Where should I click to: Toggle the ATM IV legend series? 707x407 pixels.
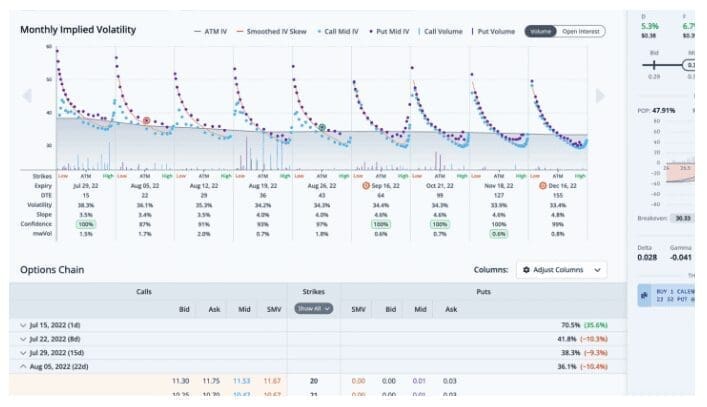(x=209, y=32)
